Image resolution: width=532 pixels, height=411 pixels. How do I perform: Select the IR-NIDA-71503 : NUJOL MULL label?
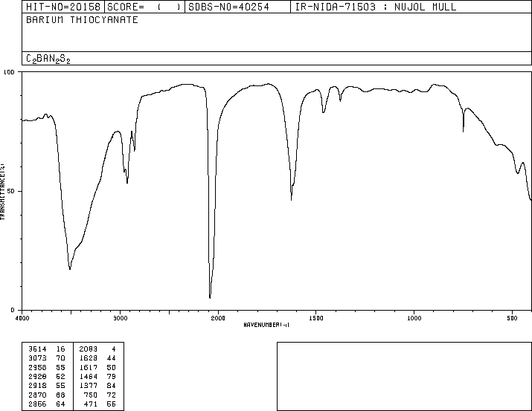click(376, 7)
